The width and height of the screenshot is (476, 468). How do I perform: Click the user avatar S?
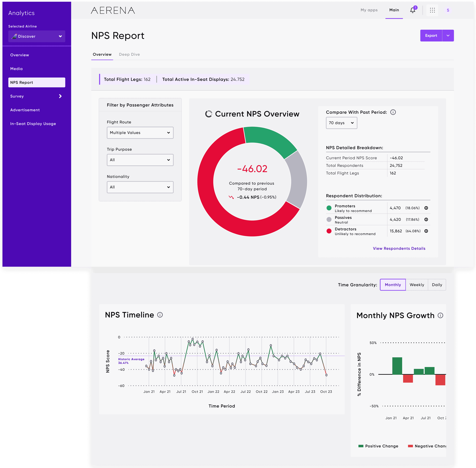[x=448, y=10]
